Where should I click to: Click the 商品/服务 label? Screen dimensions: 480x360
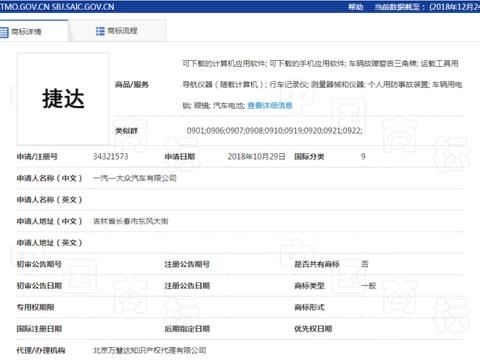[x=131, y=85]
